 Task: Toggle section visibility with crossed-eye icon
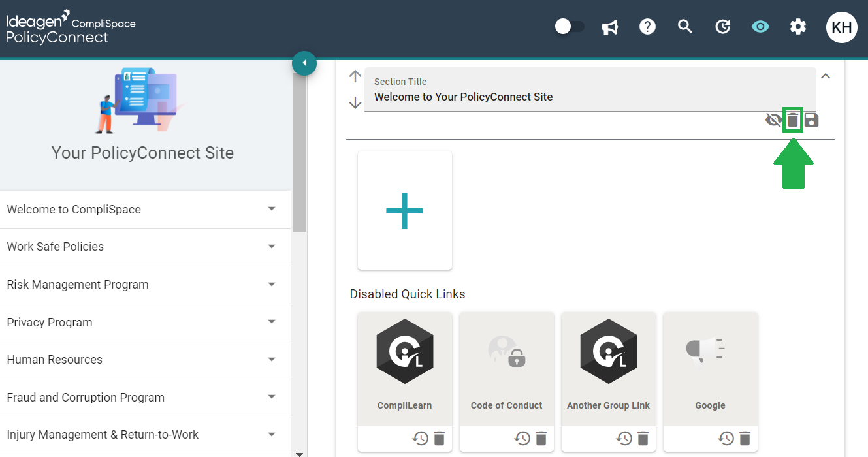[773, 120]
